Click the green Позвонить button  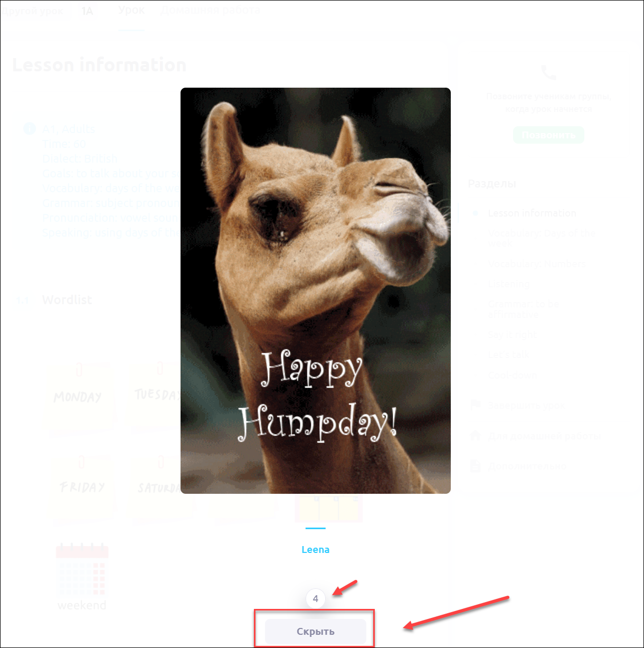pos(548,135)
